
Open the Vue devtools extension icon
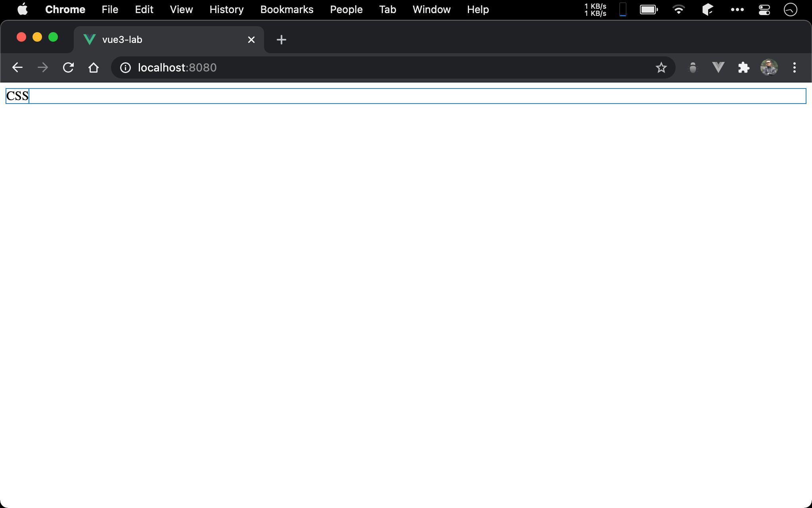point(718,67)
